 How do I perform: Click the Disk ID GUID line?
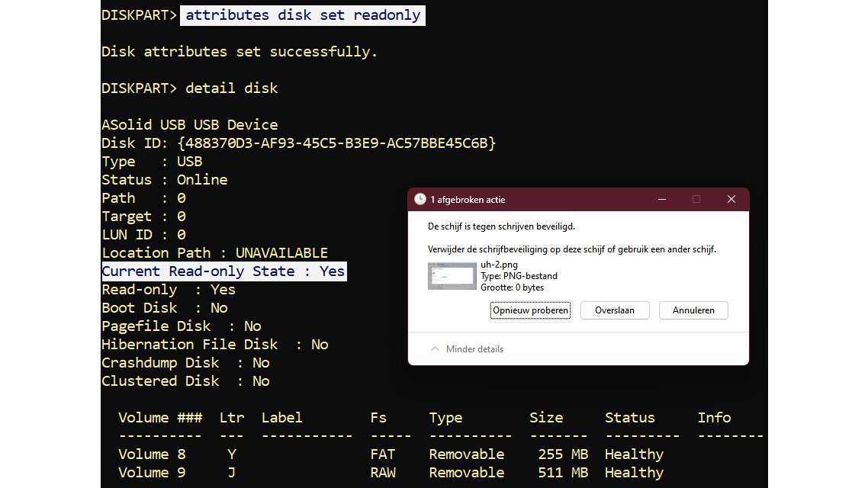(x=298, y=143)
